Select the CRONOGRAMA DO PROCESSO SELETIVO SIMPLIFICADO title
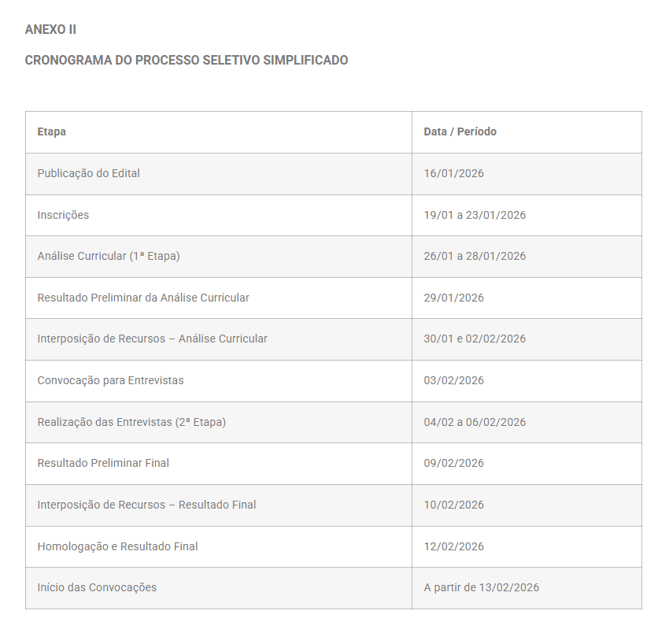This screenshot has height=644, width=658. (187, 61)
